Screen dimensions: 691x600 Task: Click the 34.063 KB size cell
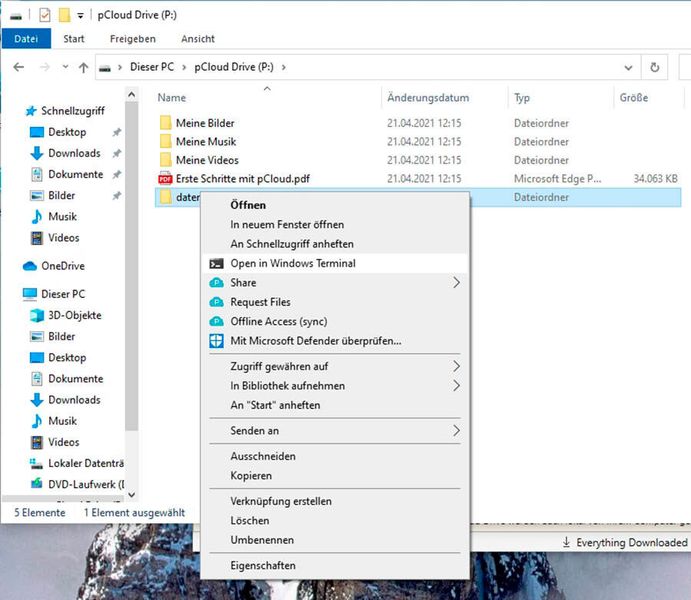[x=655, y=178]
